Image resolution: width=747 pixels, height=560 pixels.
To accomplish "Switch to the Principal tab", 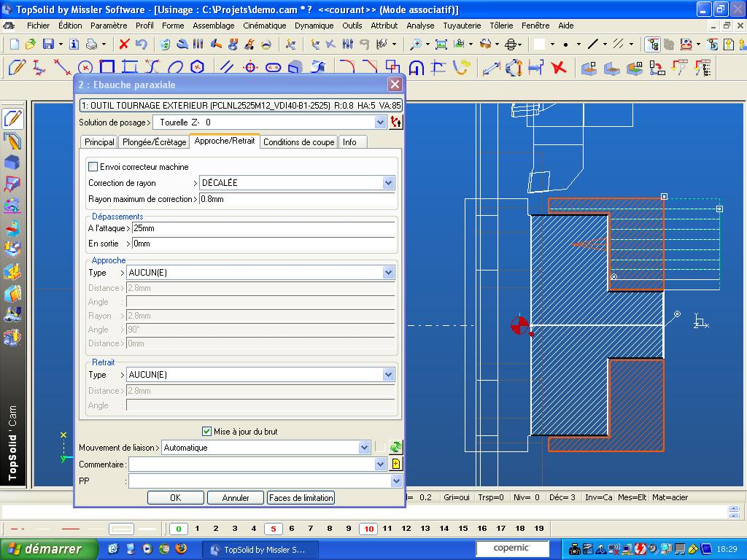I will pyautogui.click(x=99, y=142).
